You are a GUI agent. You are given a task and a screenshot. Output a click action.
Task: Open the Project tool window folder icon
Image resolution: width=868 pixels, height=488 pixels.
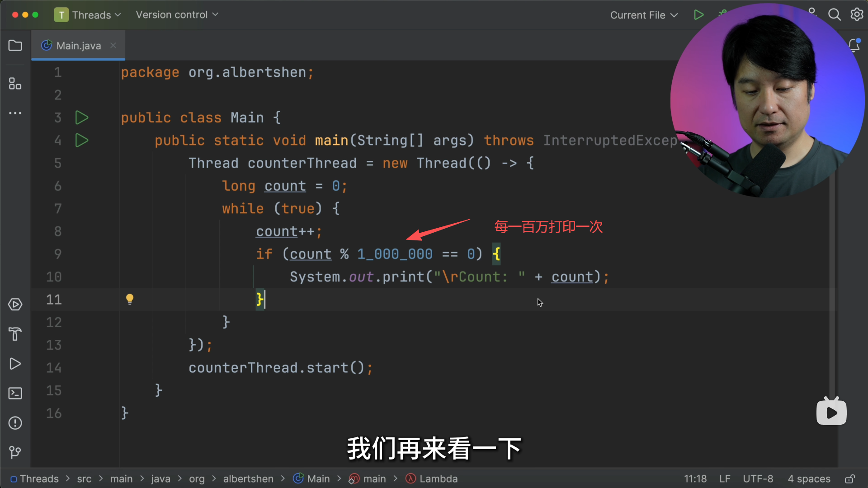pos(15,46)
